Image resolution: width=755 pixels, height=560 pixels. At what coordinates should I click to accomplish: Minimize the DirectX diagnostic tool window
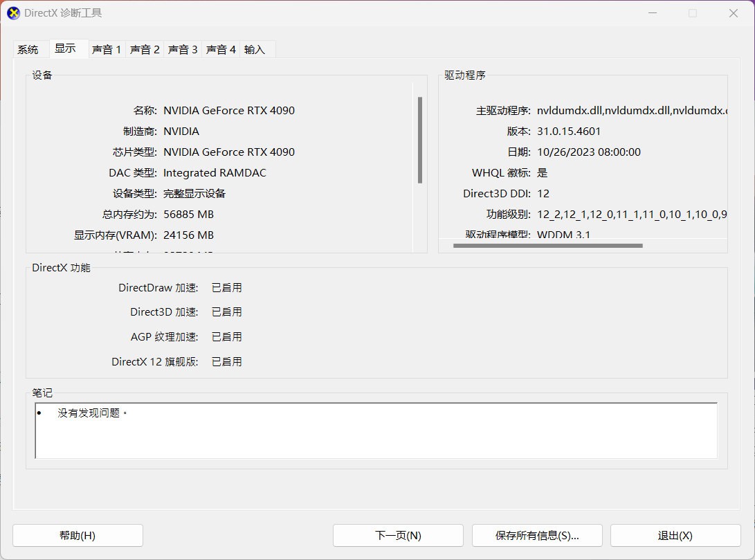click(653, 13)
